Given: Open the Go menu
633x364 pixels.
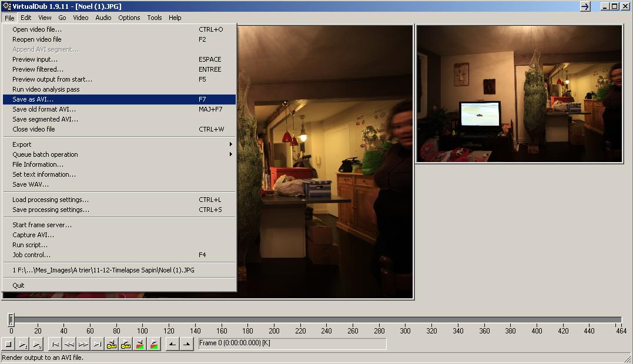Looking at the screenshot, I should coord(62,18).
